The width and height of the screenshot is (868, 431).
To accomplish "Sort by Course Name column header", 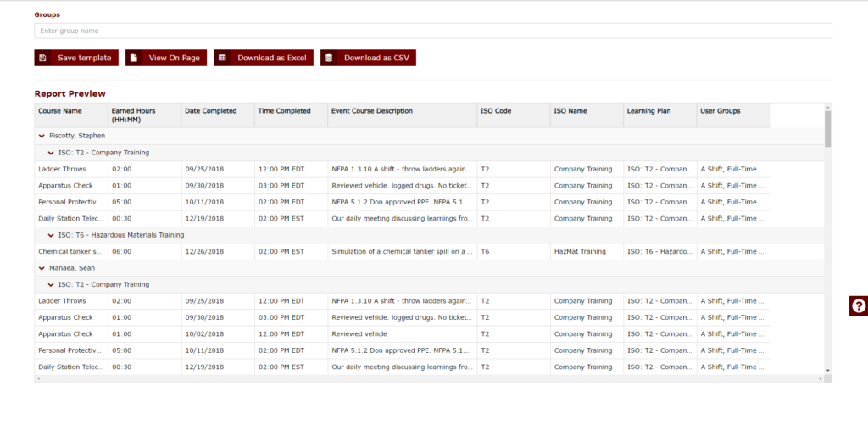I will pos(60,111).
